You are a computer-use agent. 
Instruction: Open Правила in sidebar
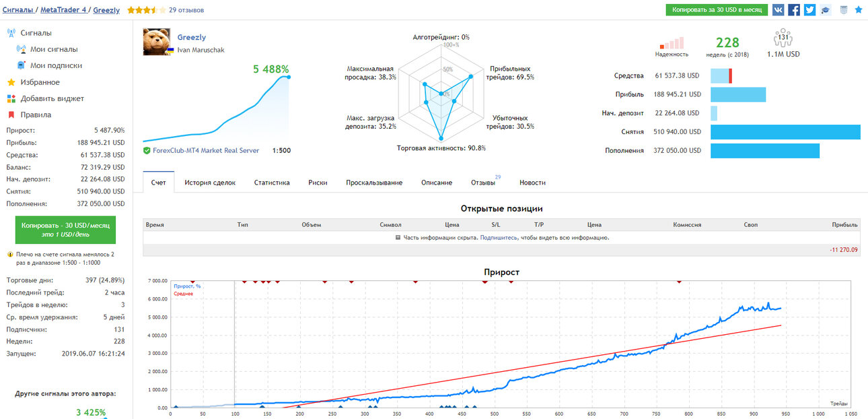click(x=36, y=115)
